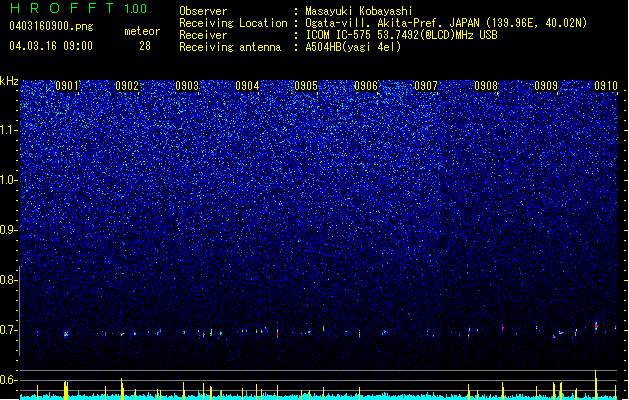This screenshot has height=400, width=629.
Task: Click frequency axis label 1.0
Action: click(x=8, y=181)
